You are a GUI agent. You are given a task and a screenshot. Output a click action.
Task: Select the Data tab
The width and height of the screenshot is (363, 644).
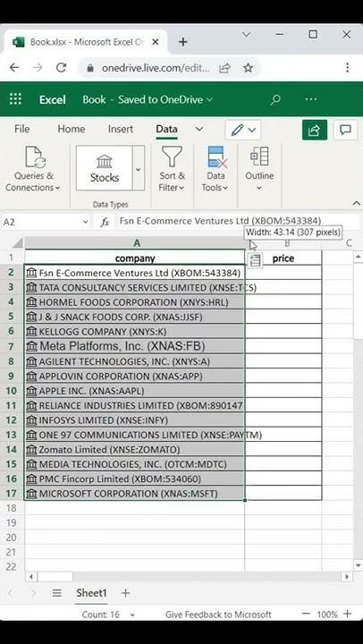tap(166, 129)
